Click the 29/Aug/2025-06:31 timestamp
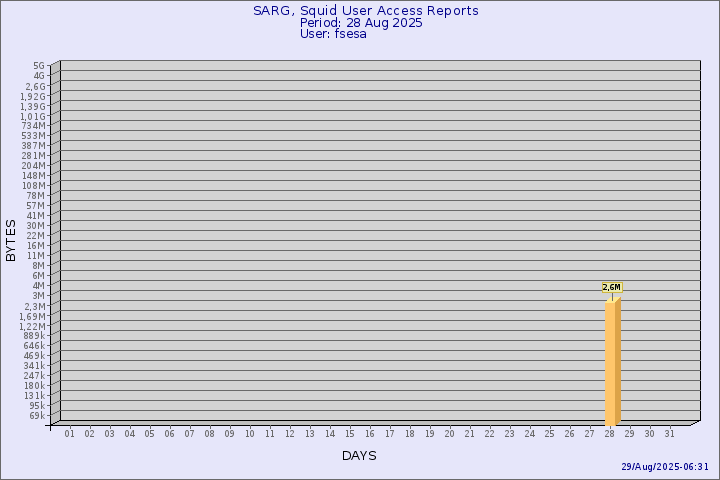 664,467
